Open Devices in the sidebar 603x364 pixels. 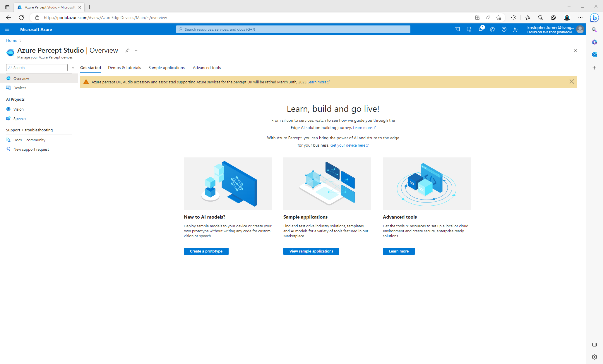20,88
